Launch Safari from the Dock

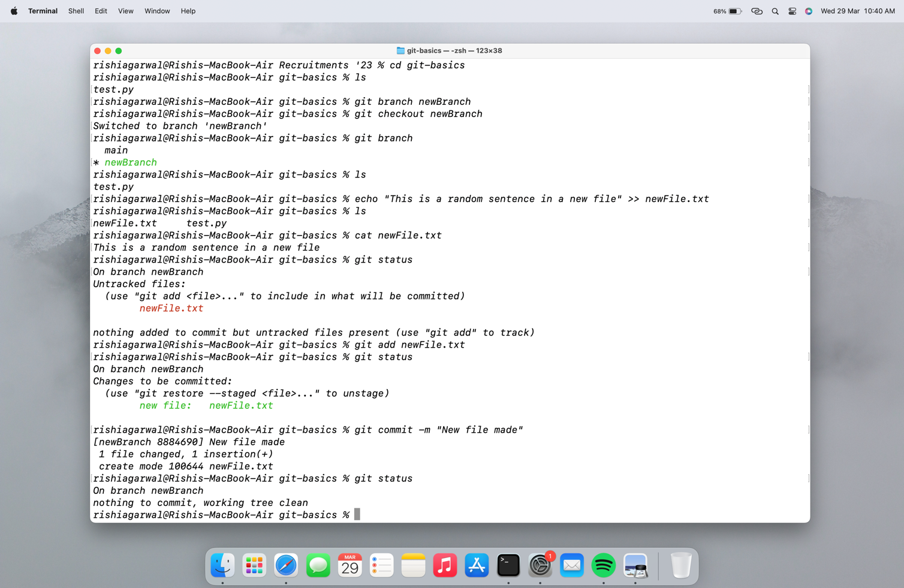(x=286, y=565)
